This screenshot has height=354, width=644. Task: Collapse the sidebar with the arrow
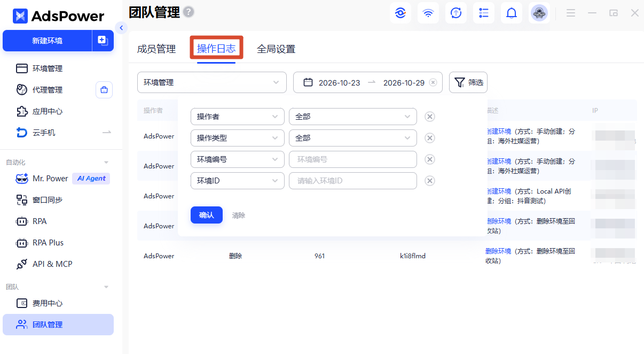point(121,28)
